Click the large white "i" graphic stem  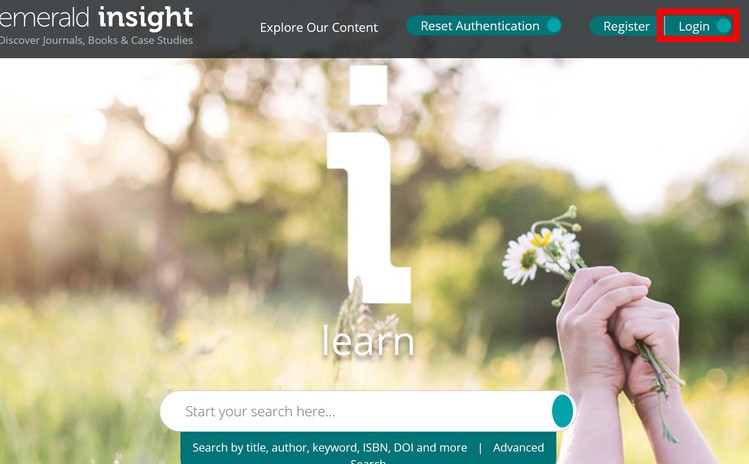370,218
